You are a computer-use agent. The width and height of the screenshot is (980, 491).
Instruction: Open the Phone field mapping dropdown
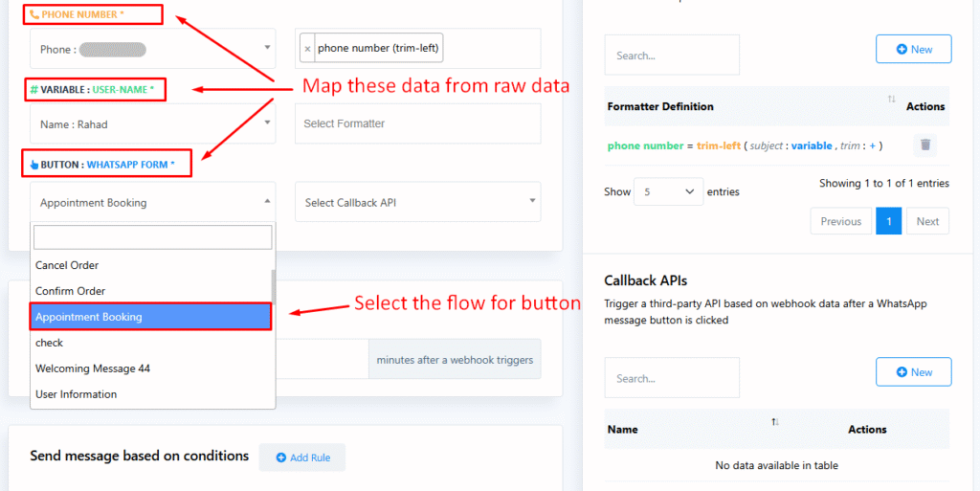coord(152,49)
